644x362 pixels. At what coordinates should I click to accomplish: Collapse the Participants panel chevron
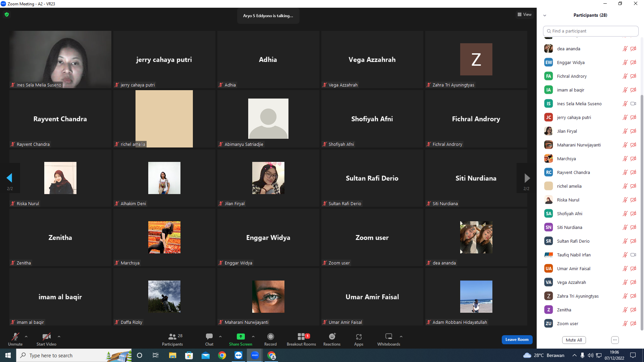click(x=545, y=15)
